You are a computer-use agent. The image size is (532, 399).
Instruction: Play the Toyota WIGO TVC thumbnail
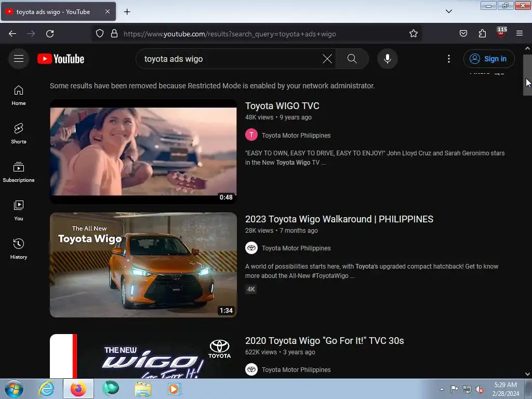click(143, 152)
